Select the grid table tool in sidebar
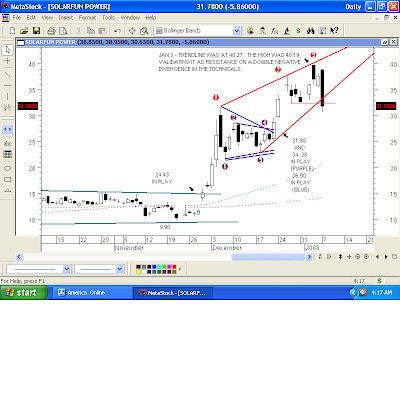The image size is (400, 400). coord(8,154)
